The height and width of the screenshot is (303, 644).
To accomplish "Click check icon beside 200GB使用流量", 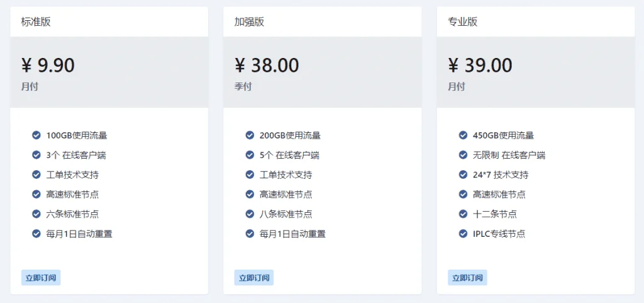I will coord(250,135).
